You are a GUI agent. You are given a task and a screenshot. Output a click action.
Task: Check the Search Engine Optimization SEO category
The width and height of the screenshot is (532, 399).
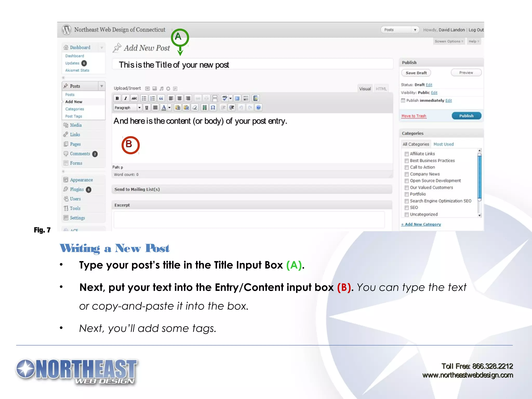pos(407,201)
